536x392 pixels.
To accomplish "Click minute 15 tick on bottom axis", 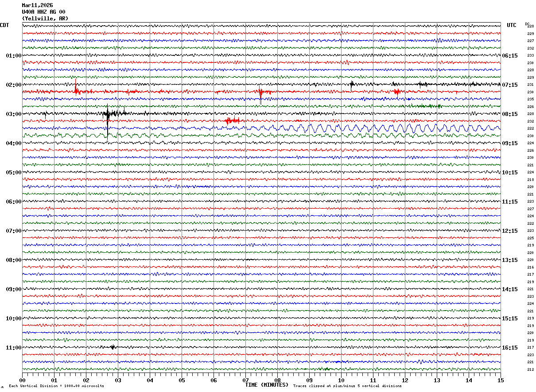I will pos(500,380).
